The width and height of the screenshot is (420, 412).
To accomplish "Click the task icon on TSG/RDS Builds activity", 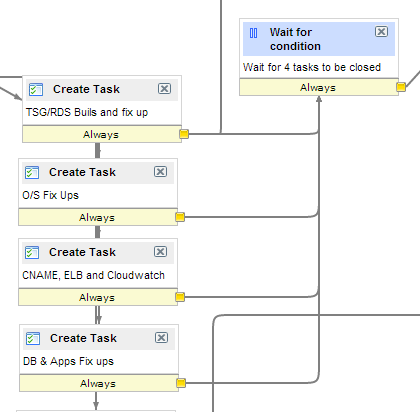I will (36, 89).
